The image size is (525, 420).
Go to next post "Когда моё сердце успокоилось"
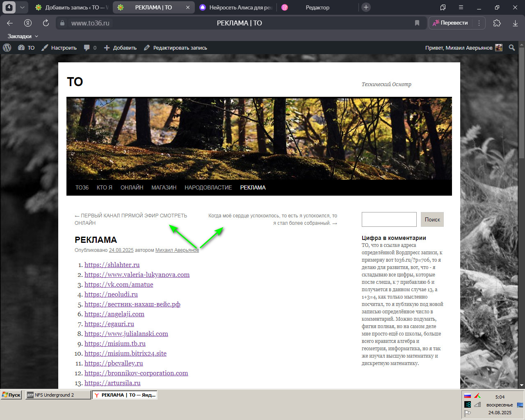point(273,219)
